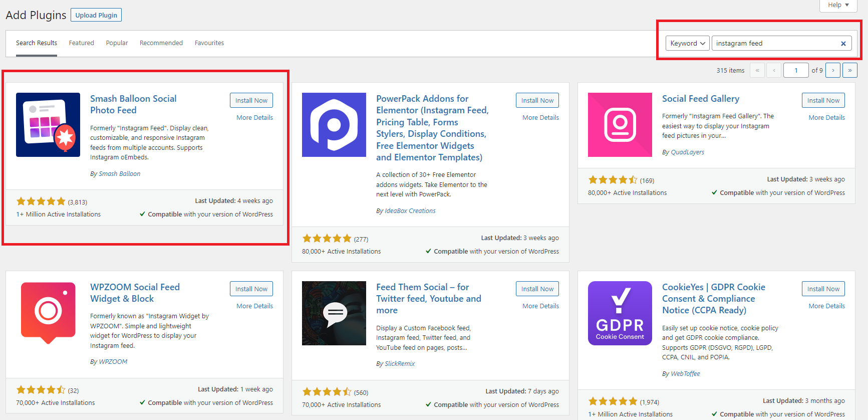This screenshot has width=868, height=420.
Task: Open Smash Balloon Social Photo Feed plugin icon
Action: point(48,125)
